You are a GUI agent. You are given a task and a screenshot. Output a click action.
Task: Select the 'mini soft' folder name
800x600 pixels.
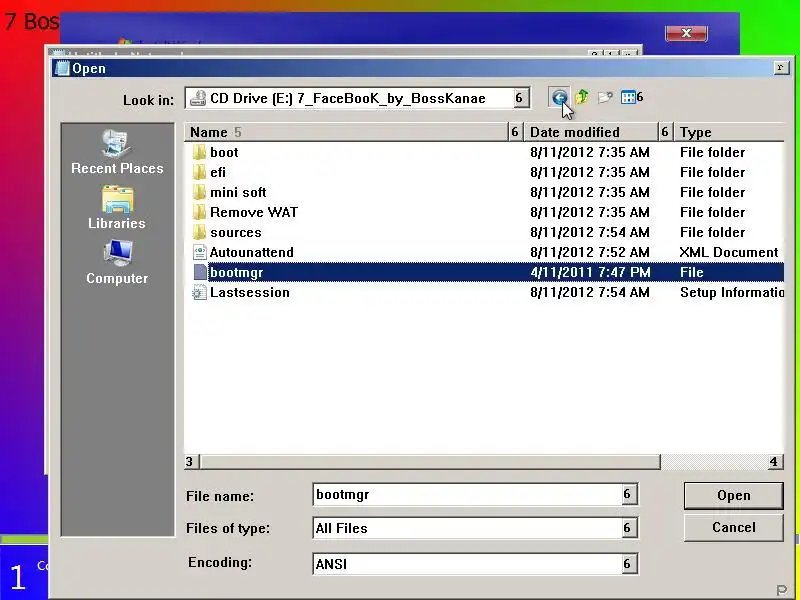click(x=238, y=192)
